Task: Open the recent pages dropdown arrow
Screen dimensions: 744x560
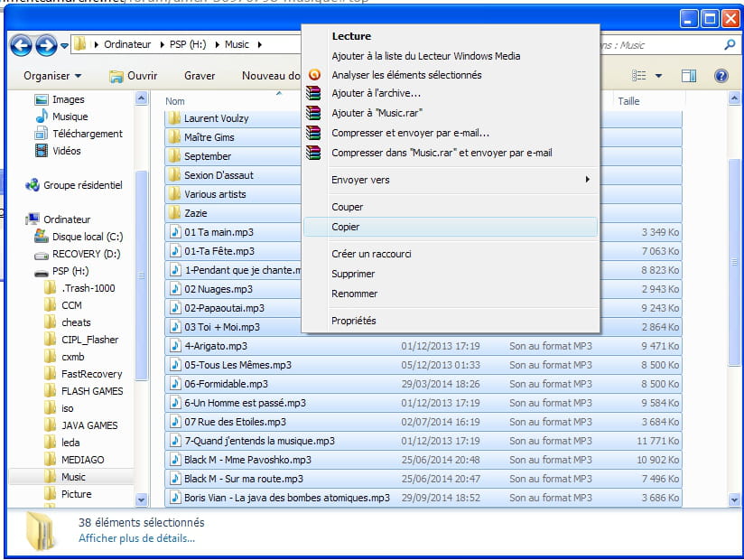Action: click(64, 45)
